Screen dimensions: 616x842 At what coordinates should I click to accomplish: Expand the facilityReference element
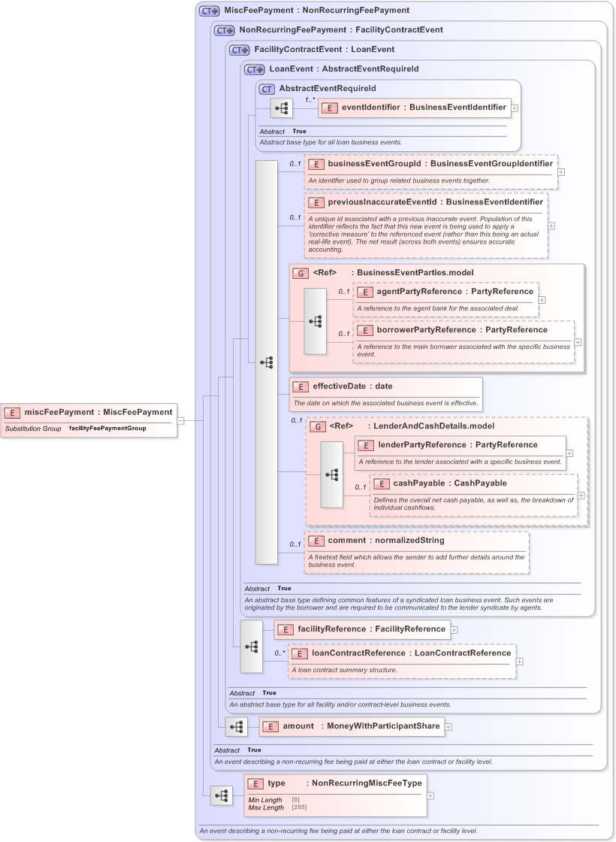click(454, 630)
